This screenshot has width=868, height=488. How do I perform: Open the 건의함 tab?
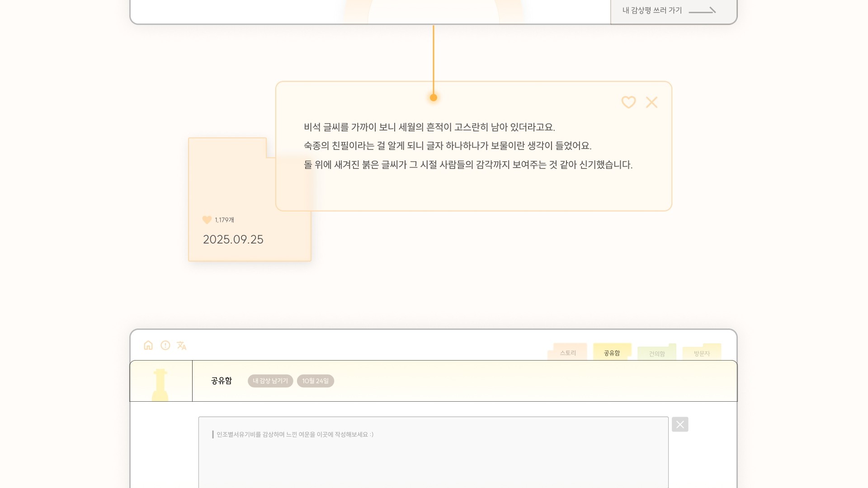657,353
